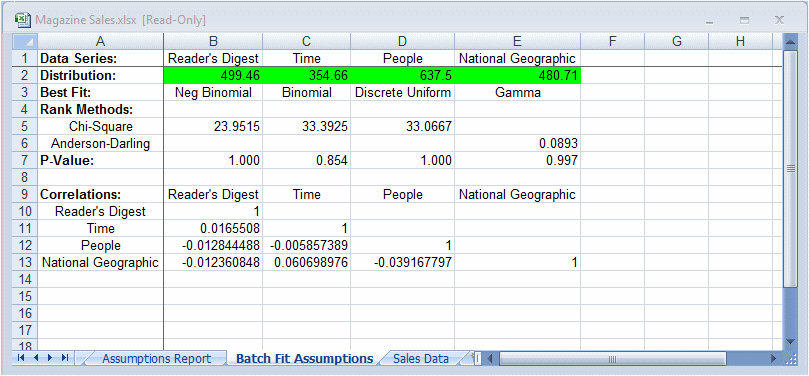Click the 'Neg Binomial' best fit cell
809x376 pixels.
[x=213, y=93]
